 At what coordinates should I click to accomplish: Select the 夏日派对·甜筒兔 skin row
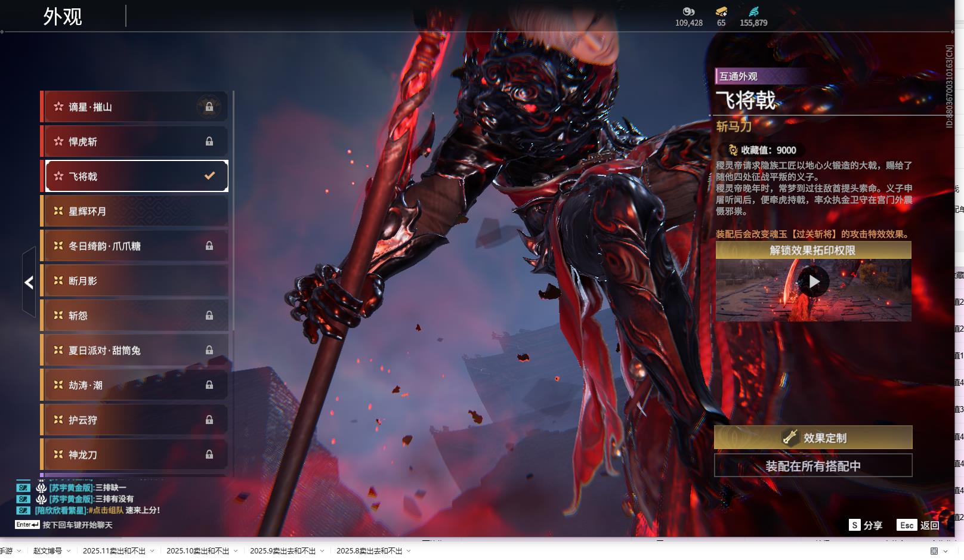tap(134, 350)
